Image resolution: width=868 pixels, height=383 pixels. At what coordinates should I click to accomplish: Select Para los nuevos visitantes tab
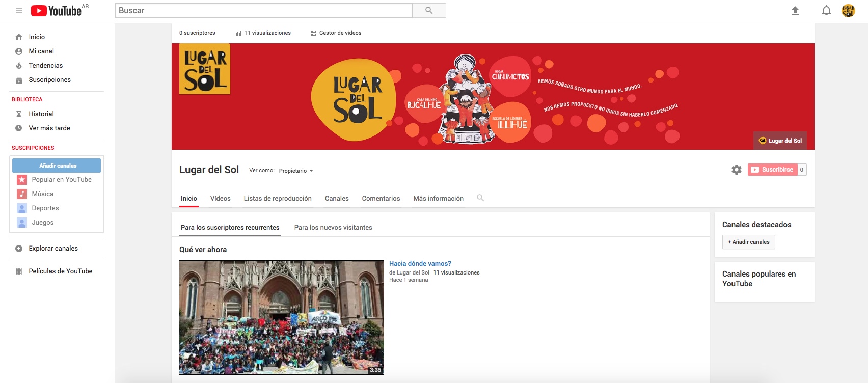[x=333, y=228]
